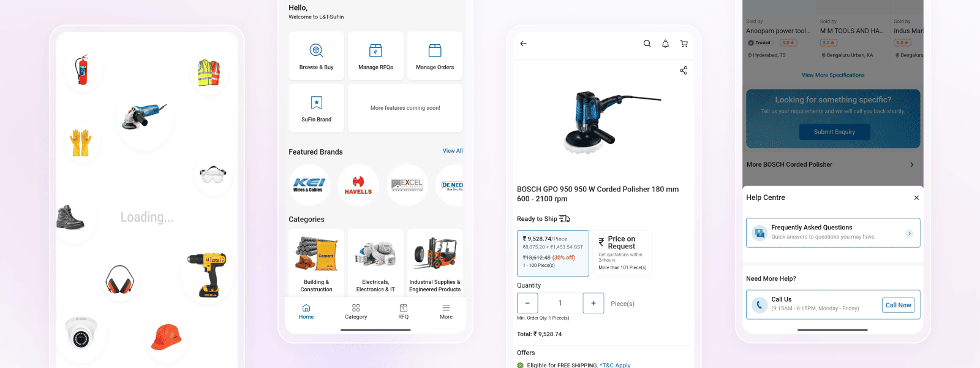
Task: Open Browse & Buy tile
Action: pos(316,56)
